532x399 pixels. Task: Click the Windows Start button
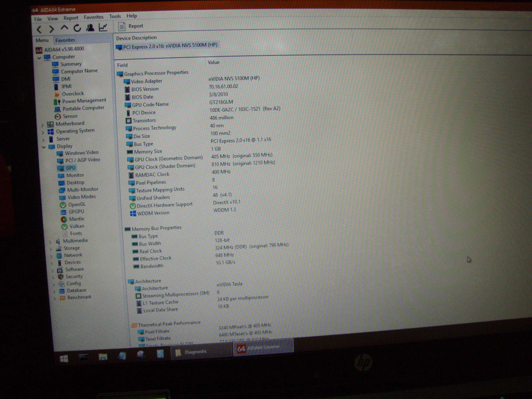pos(64,359)
